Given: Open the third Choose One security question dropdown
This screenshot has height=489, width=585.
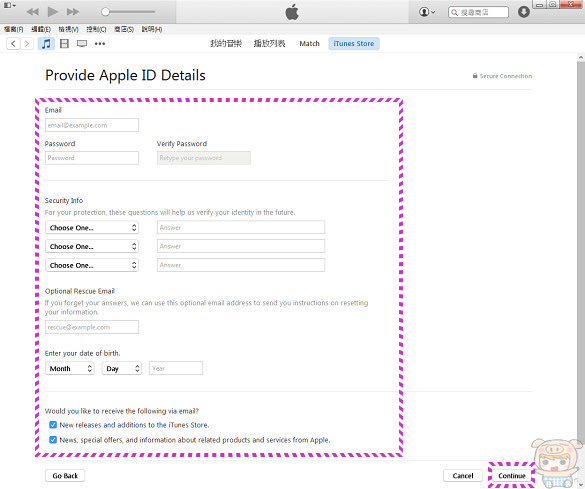Looking at the screenshot, I should [92, 265].
